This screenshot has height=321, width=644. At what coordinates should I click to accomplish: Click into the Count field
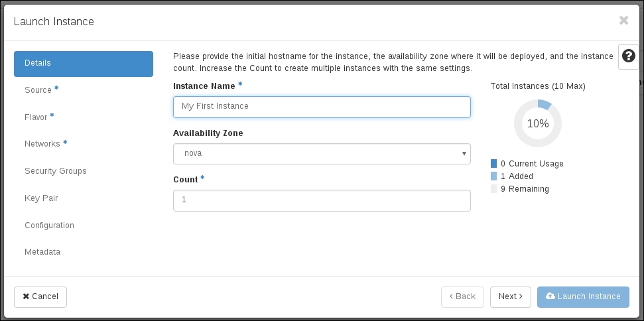322,200
